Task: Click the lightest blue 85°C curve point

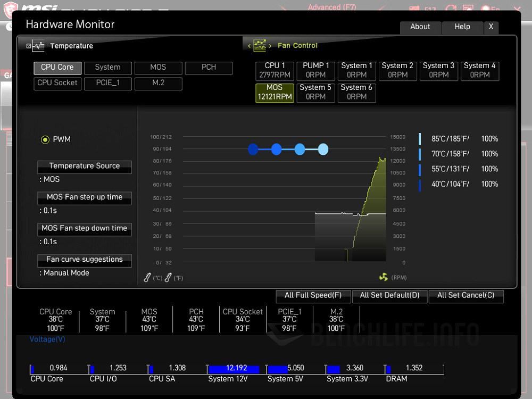Action: pos(323,149)
